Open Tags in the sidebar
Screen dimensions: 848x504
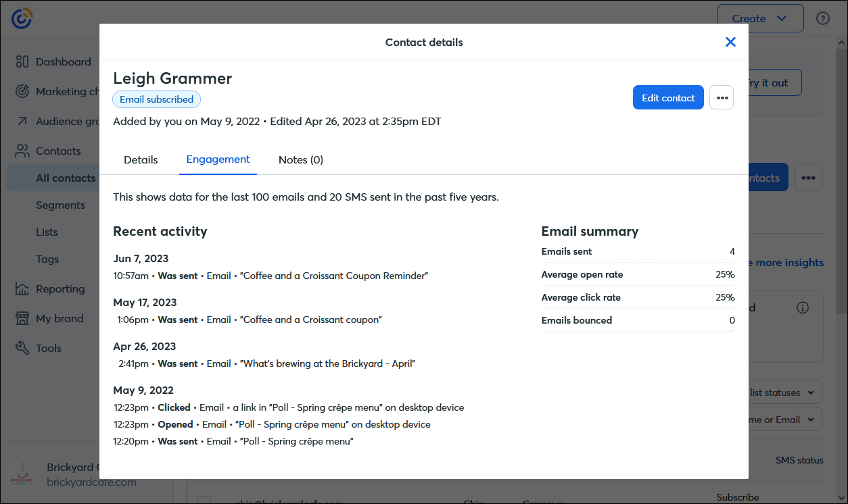click(47, 259)
